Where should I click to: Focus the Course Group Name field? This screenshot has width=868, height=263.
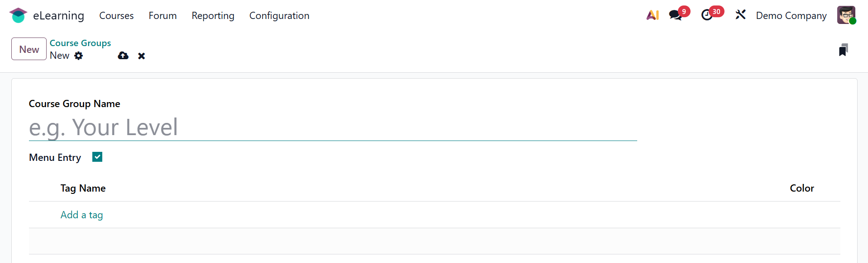pyautogui.click(x=333, y=127)
